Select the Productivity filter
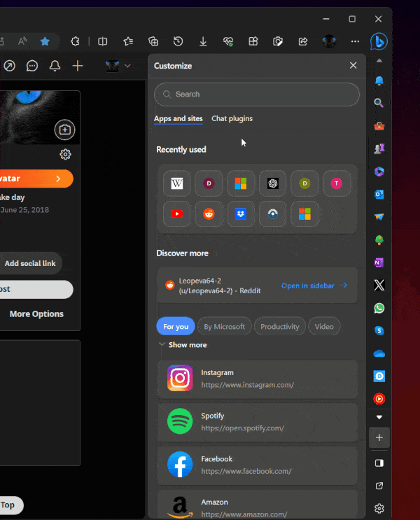 pyautogui.click(x=280, y=327)
